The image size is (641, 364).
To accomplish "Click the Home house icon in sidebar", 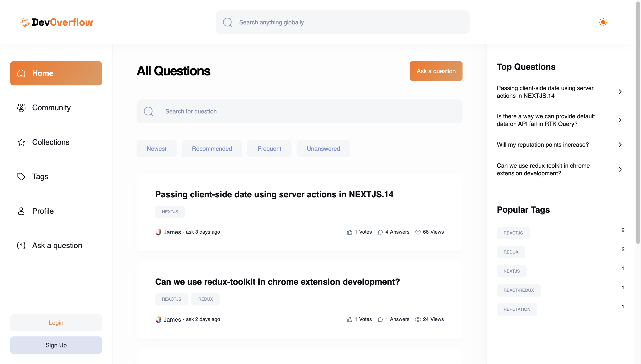I will pos(21,73).
